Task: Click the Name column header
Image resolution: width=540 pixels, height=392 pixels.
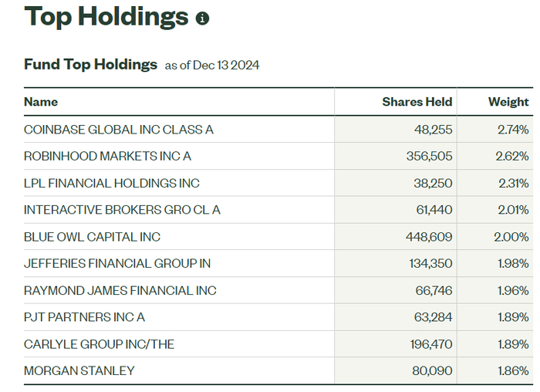Action: tap(41, 102)
